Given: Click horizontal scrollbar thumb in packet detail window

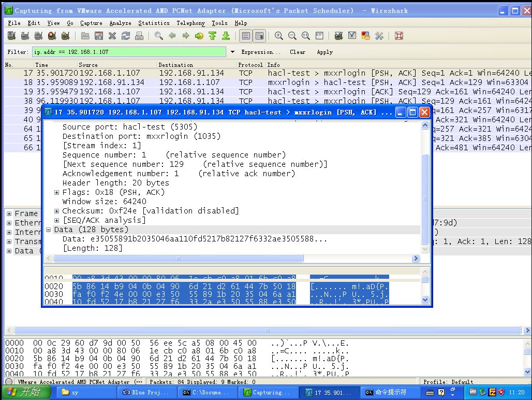Looking at the screenshot, I should 179,259.
